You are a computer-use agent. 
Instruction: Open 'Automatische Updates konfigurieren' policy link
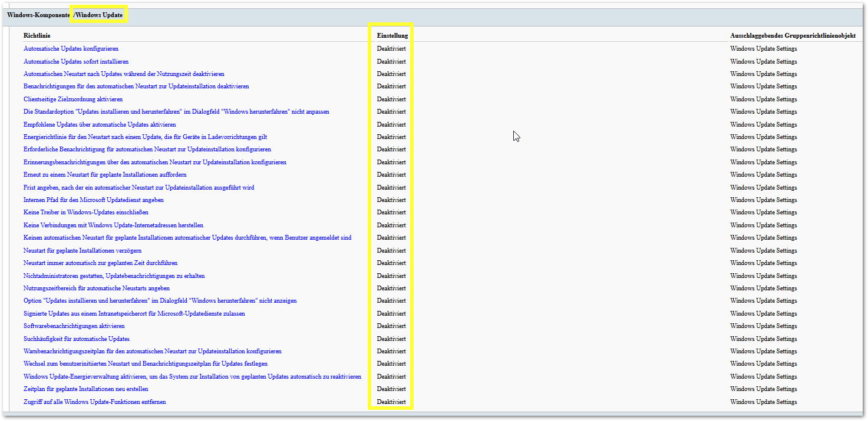point(71,49)
